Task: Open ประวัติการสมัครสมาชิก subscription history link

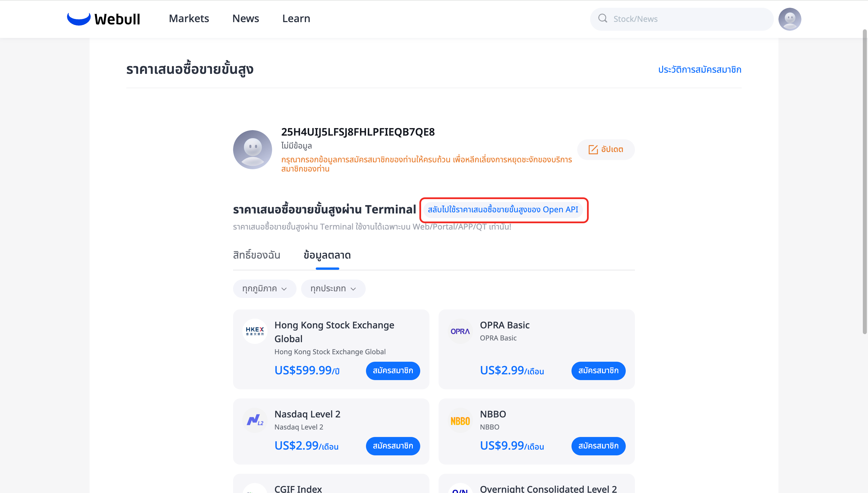Action: (x=700, y=70)
